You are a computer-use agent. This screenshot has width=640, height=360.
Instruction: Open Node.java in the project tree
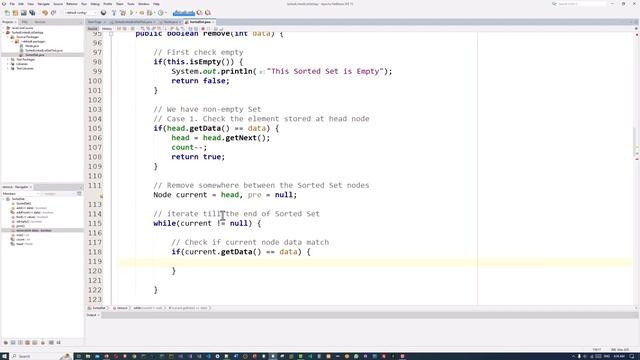tap(32, 46)
